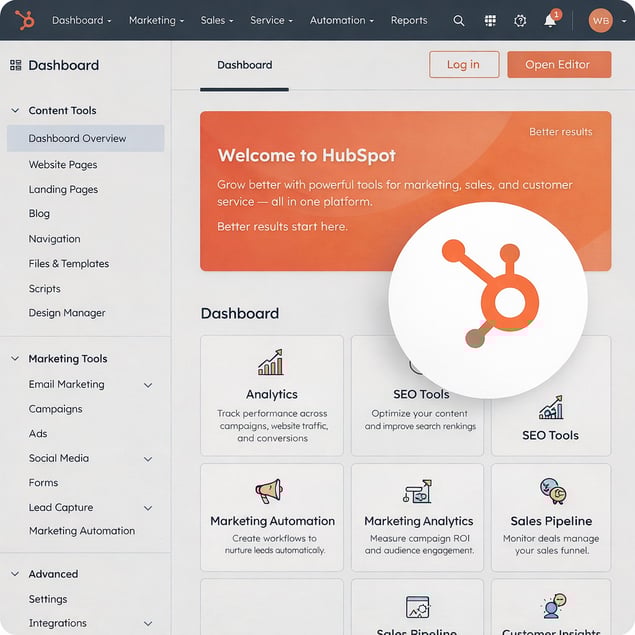635x635 pixels.
Task: Select the Dashboard tab
Action: coord(244,65)
